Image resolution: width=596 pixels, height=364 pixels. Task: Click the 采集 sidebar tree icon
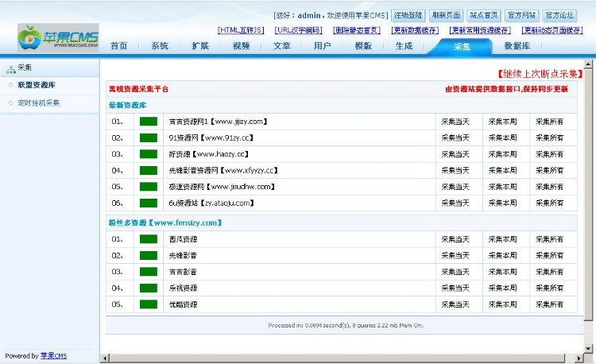(x=11, y=69)
